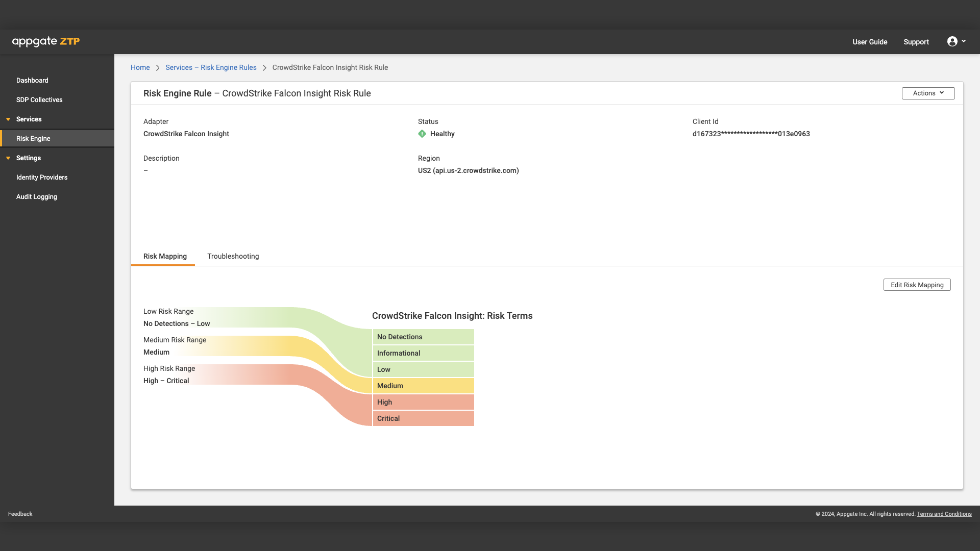This screenshot has height=551, width=980.
Task: Click the green Healthy status icon
Action: (422, 134)
